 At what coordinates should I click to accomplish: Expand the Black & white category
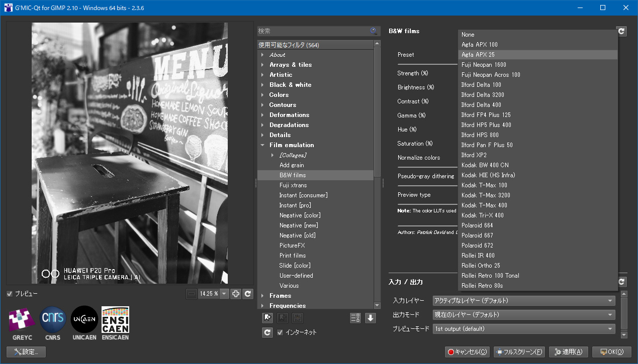[x=262, y=85]
